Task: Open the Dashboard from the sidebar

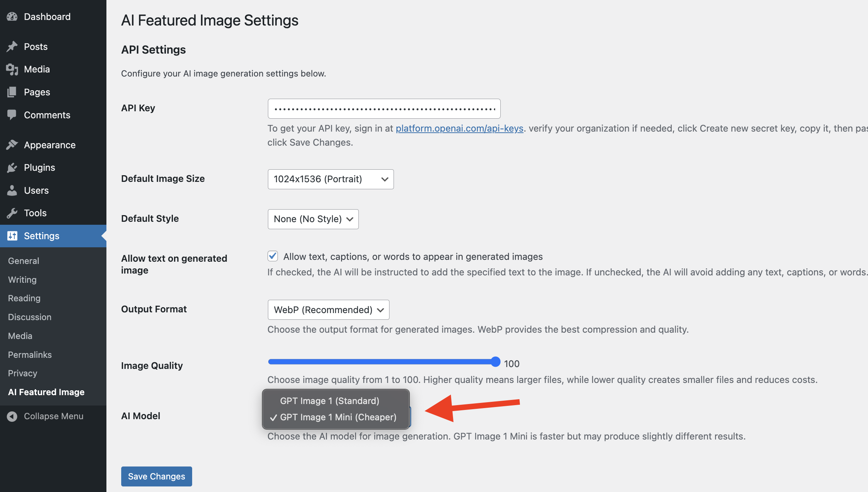Action: tap(13, 17)
